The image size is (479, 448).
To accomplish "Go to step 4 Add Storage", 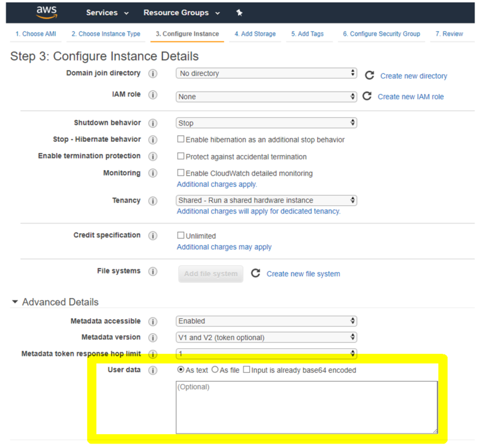I will (x=255, y=34).
